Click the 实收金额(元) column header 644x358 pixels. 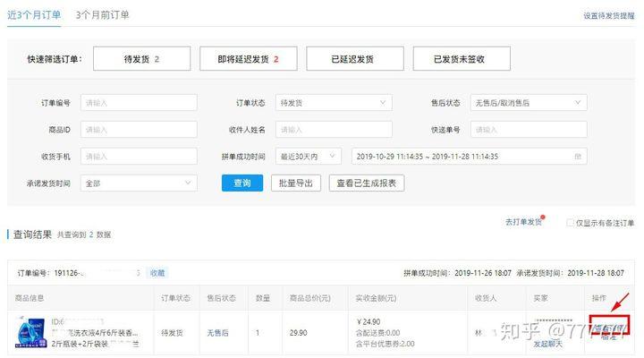tap(376, 298)
